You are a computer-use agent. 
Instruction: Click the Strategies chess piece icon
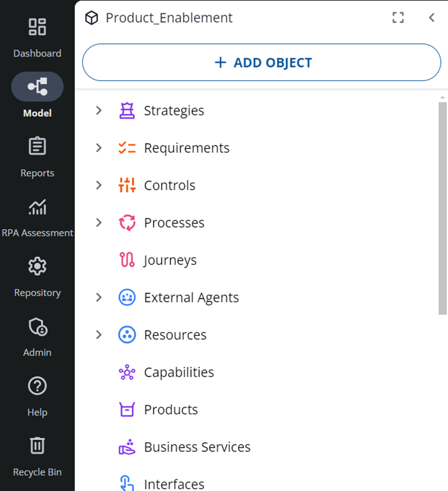click(126, 111)
